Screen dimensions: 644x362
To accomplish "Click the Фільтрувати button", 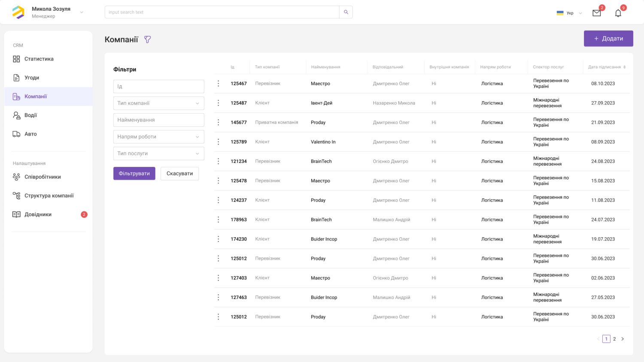I will point(134,173).
